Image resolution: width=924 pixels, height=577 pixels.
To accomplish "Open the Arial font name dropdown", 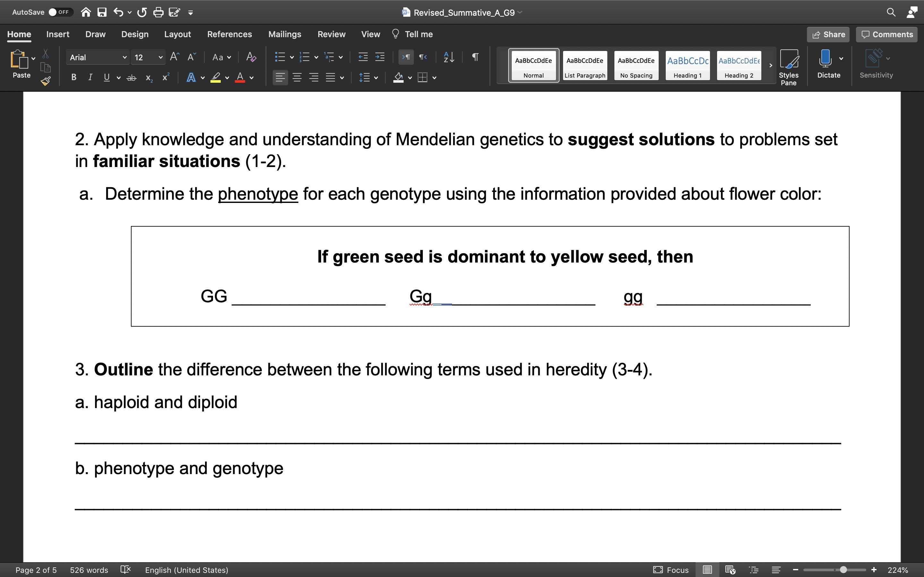I will point(124,58).
